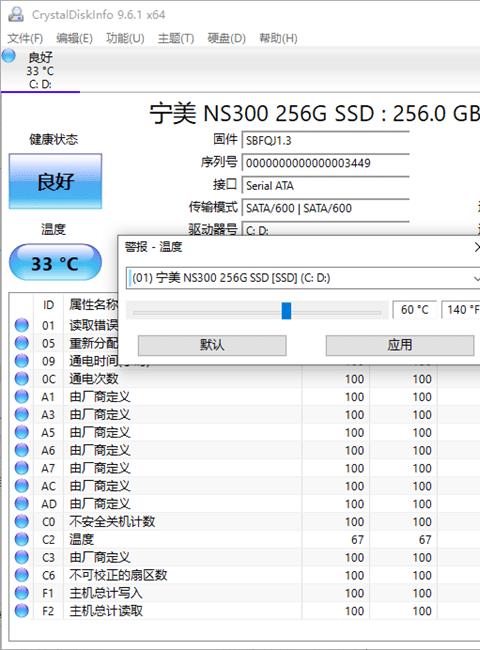This screenshot has width=480, height=650.
Task: Open the 主题(T) menu
Action: pos(176,39)
